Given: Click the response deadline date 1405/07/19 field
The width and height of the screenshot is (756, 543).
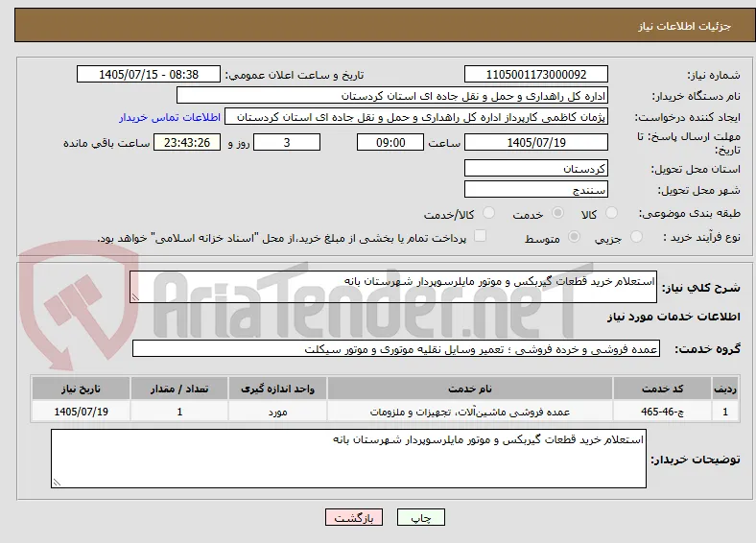Looking at the screenshot, I should (x=535, y=142).
